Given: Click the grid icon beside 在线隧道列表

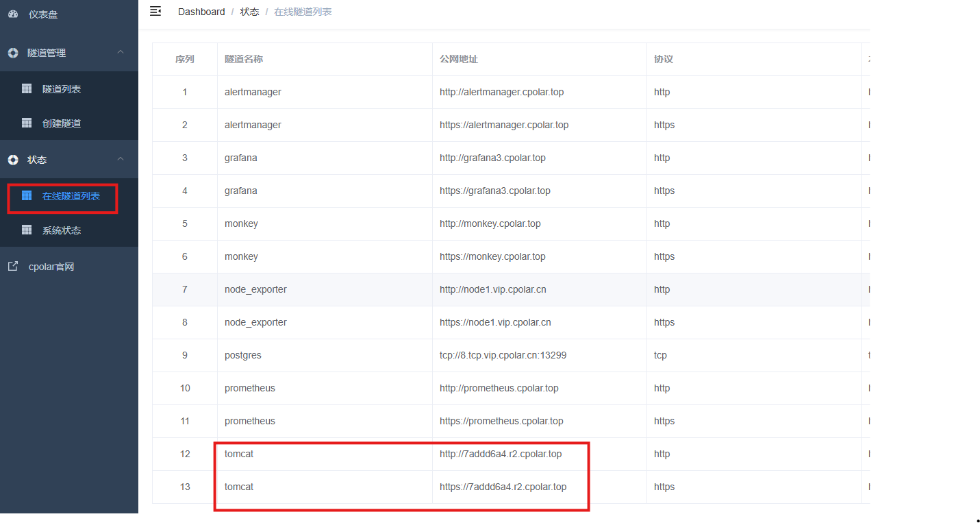Looking at the screenshot, I should (27, 196).
